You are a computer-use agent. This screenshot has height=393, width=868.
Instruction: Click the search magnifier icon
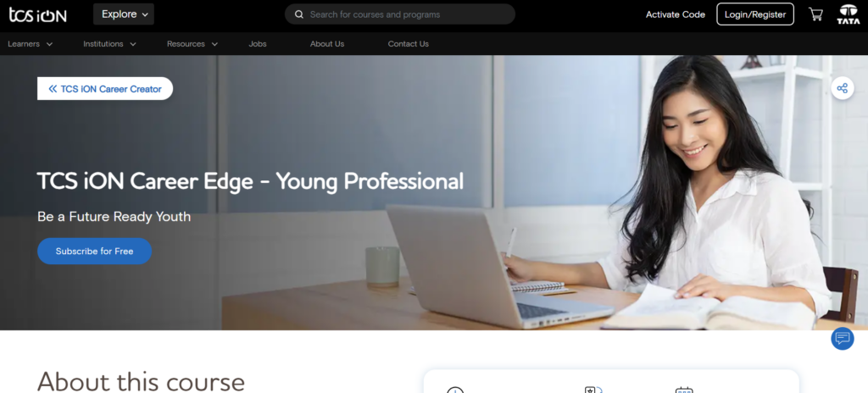(299, 14)
